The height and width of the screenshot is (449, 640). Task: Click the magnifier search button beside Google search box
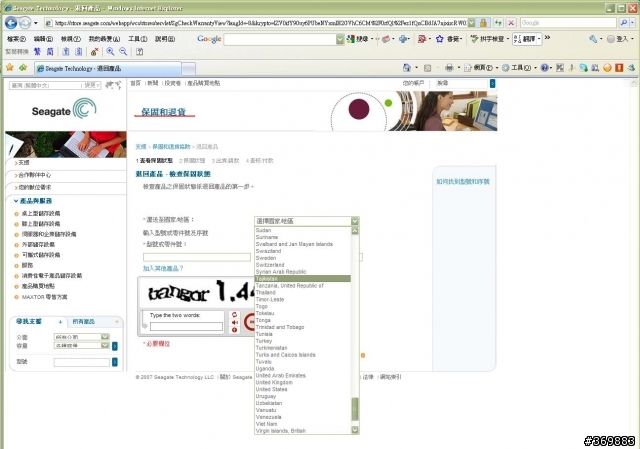[624, 23]
